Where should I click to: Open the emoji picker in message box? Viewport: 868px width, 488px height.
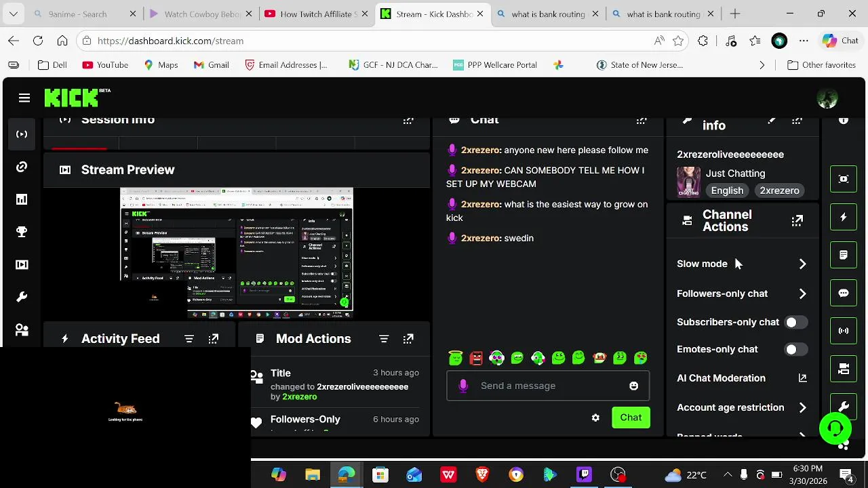[633, 386]
